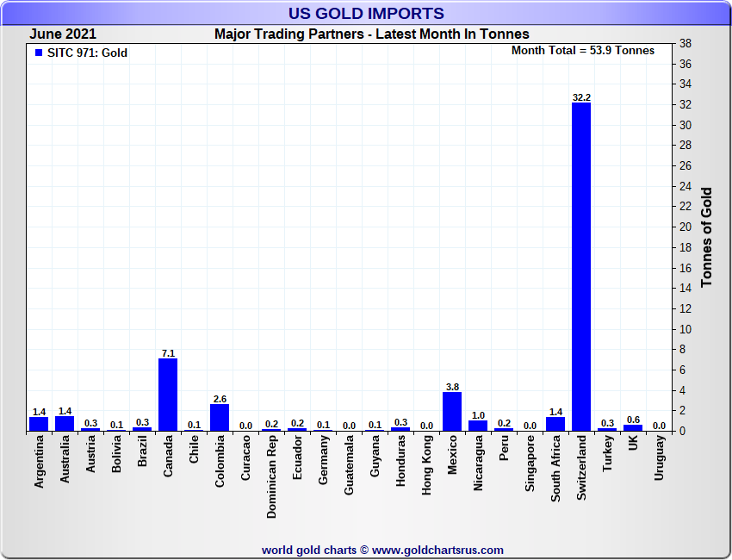Click the Month Total 53.9 Tonnes text
732x560 pixels.
click(583, 51)
